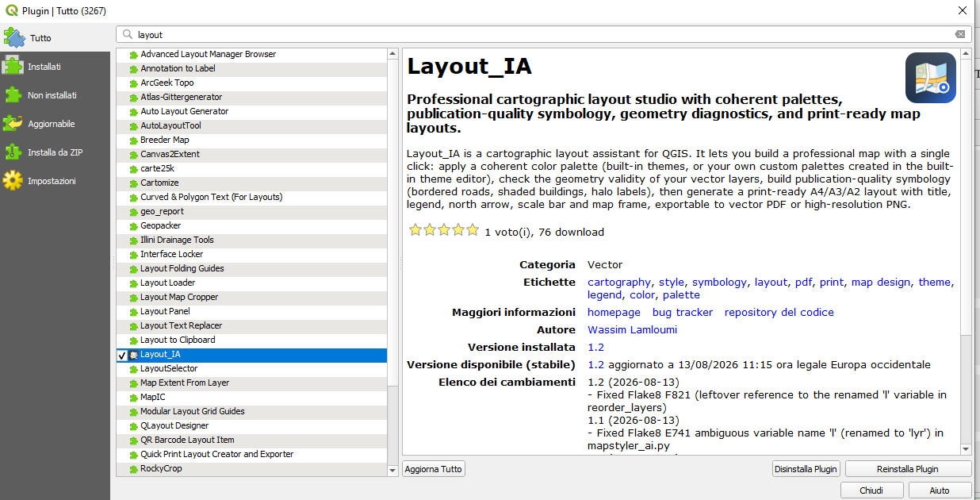Click the RockyCrop plugin icon
Screen dimensions: 980x500
(x=133, y=469)
